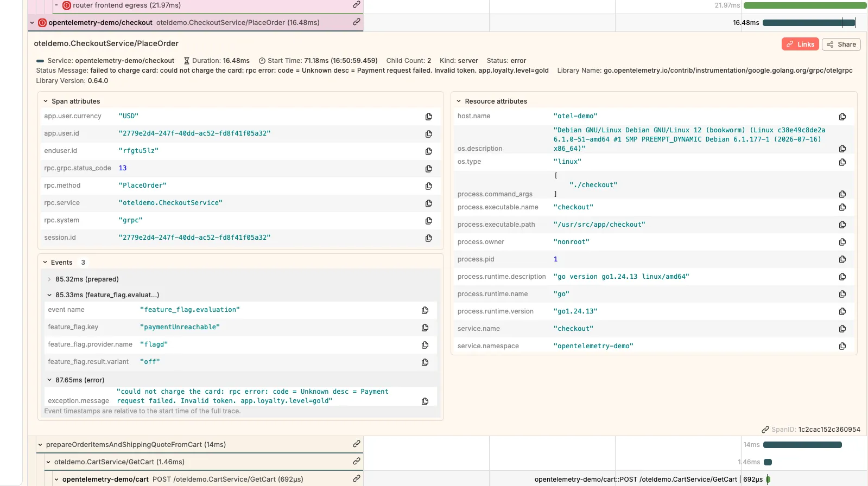Copy the app.user.id attribute value
This screenshot has height=486, width=868.
click(x=429, y=134)
